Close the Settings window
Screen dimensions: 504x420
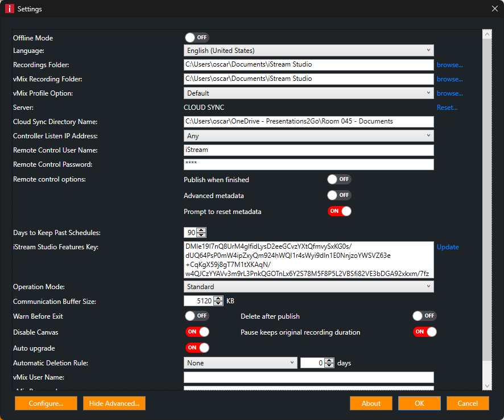pos(495,9)
